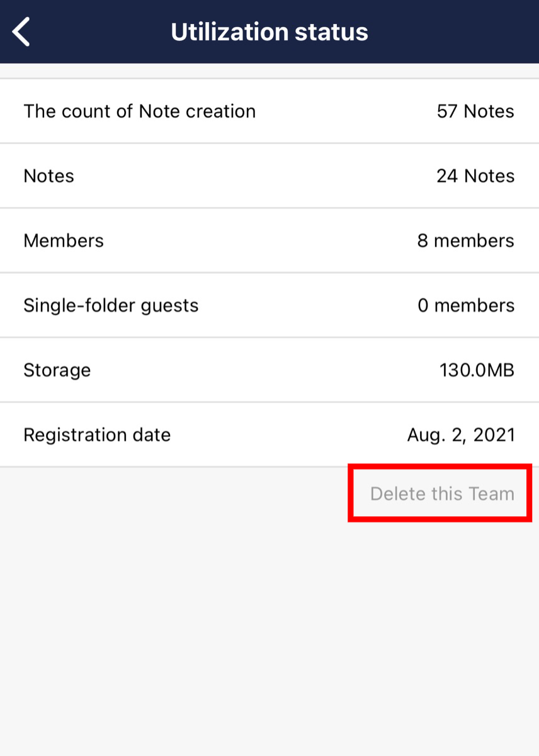Viewport: 539px width, 756px height.
Task: Click the Utilization status header title
Action: [x=269, y=32]
